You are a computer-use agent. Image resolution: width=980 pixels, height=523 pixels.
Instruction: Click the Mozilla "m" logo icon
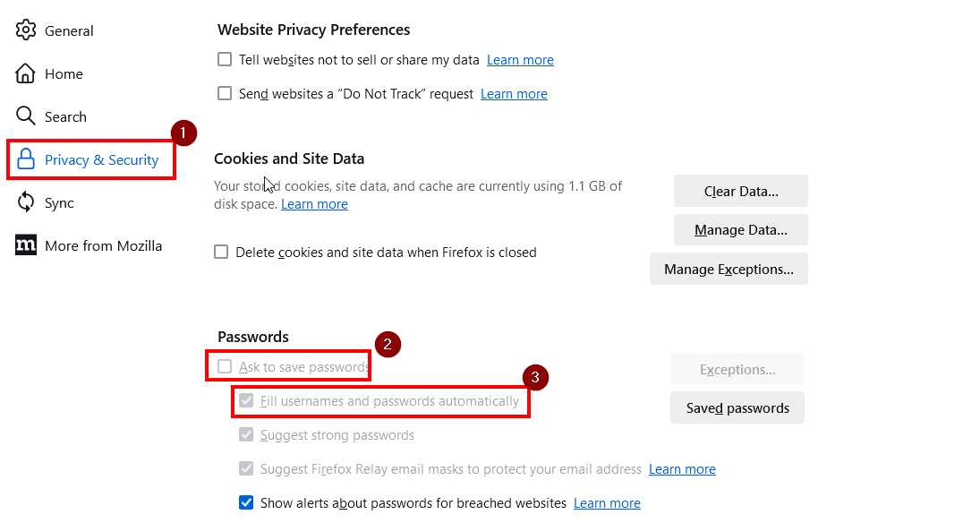click(x=26, y=245)
